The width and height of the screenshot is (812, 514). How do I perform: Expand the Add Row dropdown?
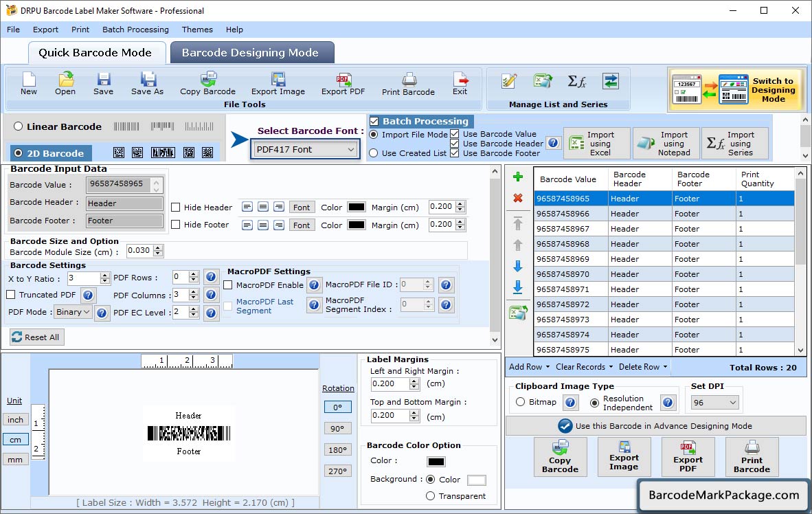pyautogui.click(x=529, y=367)
